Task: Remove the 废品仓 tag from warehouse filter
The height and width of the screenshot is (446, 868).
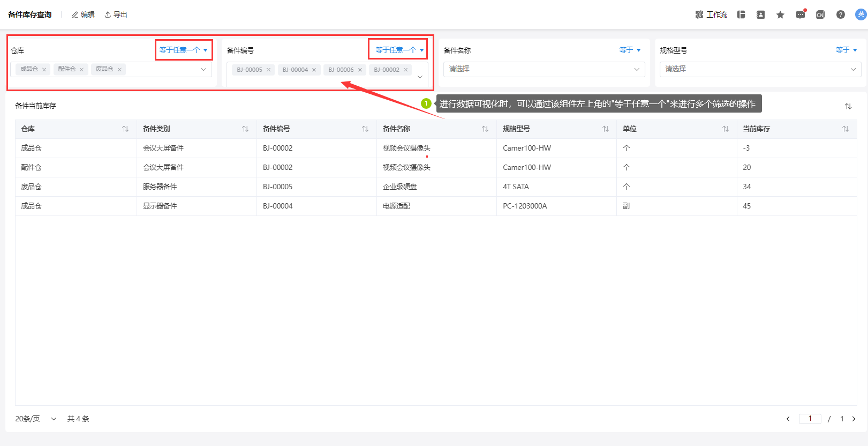Action: (119, 69)
